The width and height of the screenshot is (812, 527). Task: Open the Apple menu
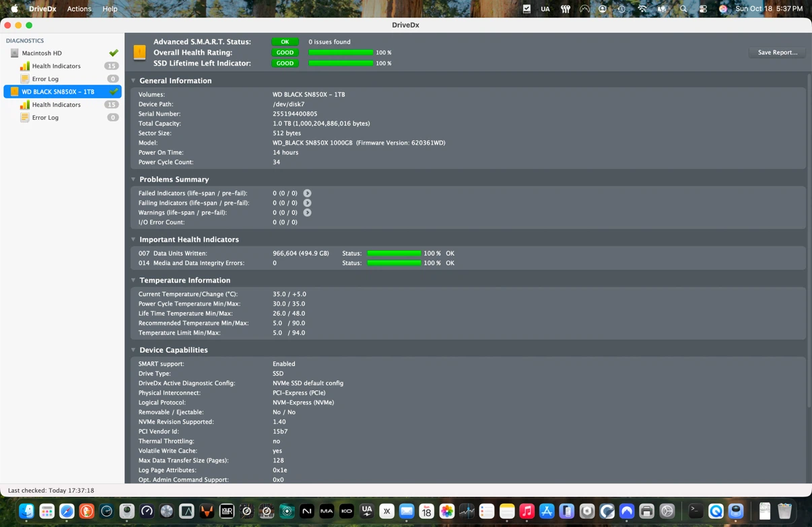14,9
